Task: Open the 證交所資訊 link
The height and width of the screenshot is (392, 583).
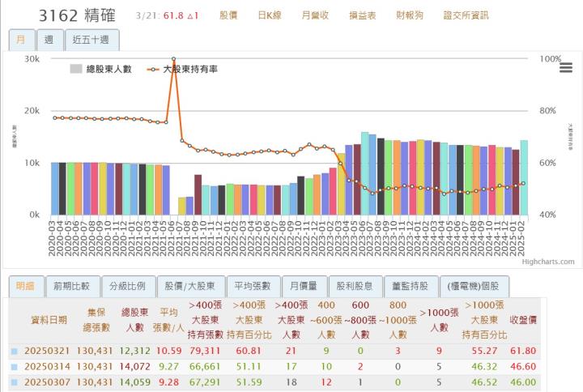Action: point(466,15)
